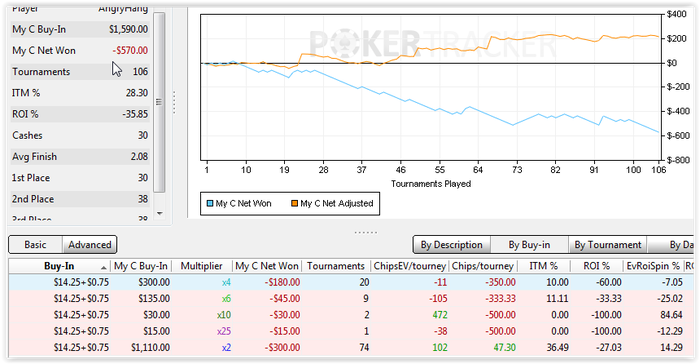Click the 47.30 Chips/tourney cell
This screenshot has height=364, width=700.
click(504, 347)
